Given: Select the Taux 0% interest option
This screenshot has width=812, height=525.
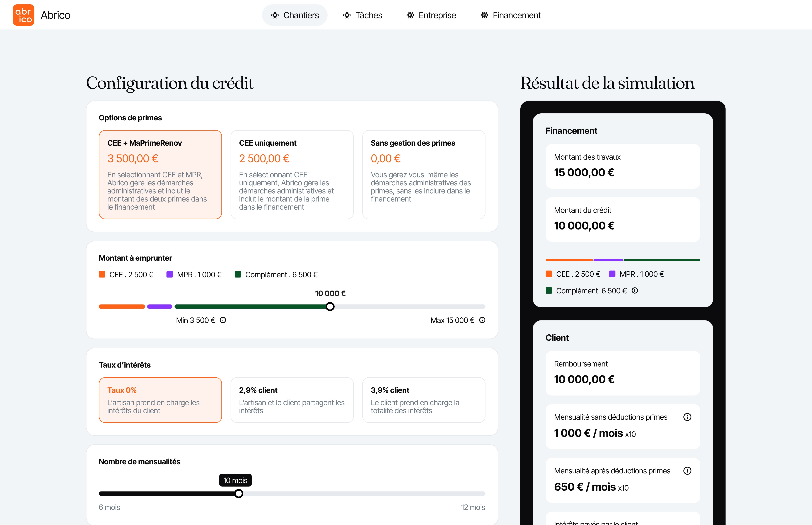Looking at the screenshot, I should (160, 400).
